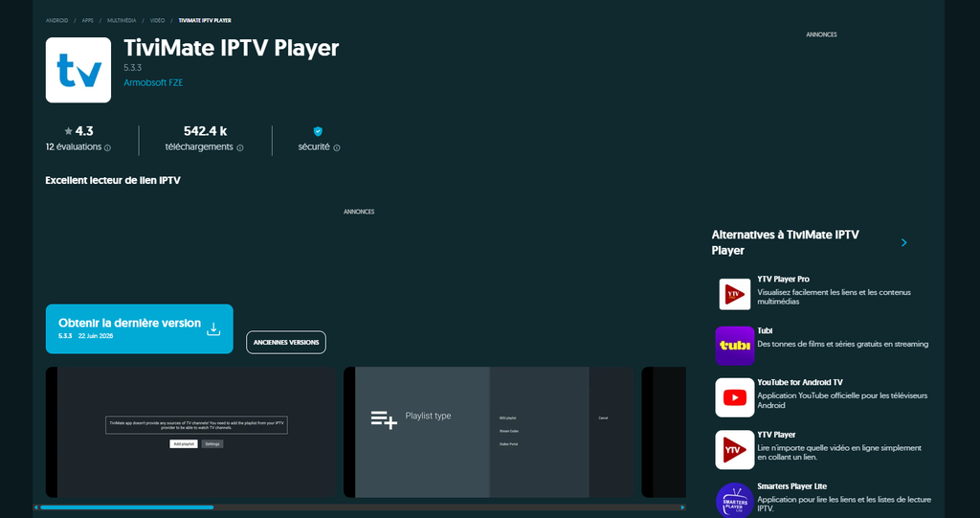Open the YTV Player Pro app icon
Image resolution: width=980 pixels, height=518 pixels.
(734, 294)
